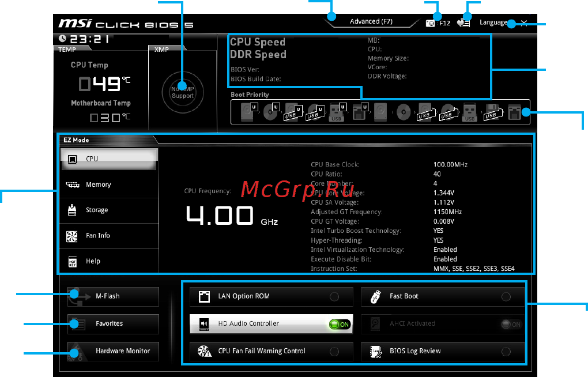Select the legacy network boot device icon
The height and width of the screenshot is (377, 588).
pyautogui.click(x=514, y=112)
